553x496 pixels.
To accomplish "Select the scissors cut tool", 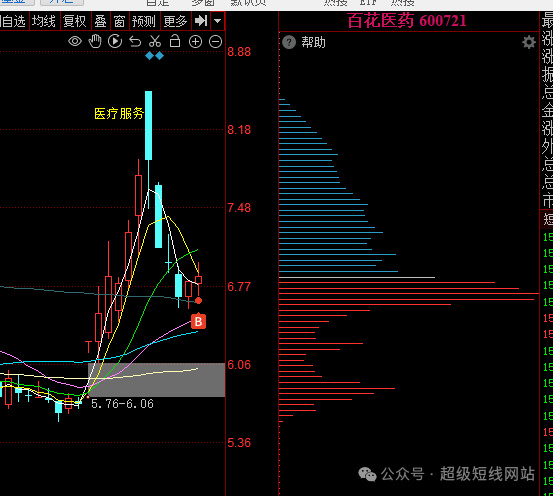I will (x=155, y=42).
